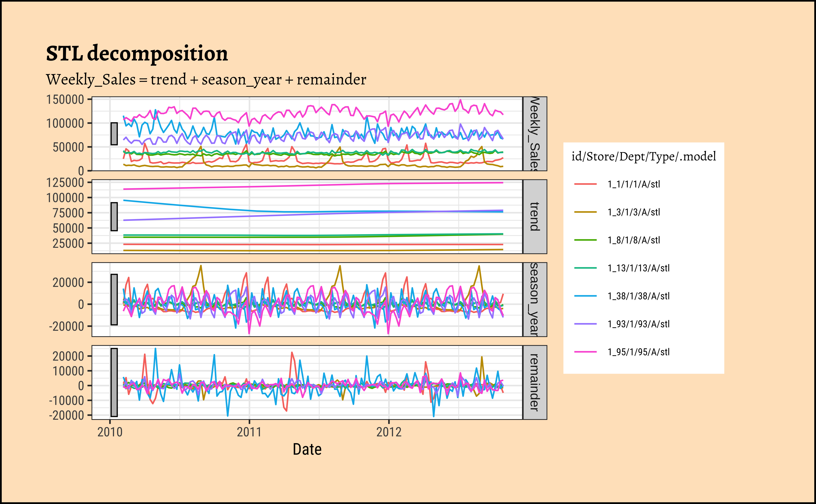Image resolution: width=816 pixels, height=504 pixels.
Task: Click the gray scale bar in Weekly_Sales panel
Action: coord(114,134)
